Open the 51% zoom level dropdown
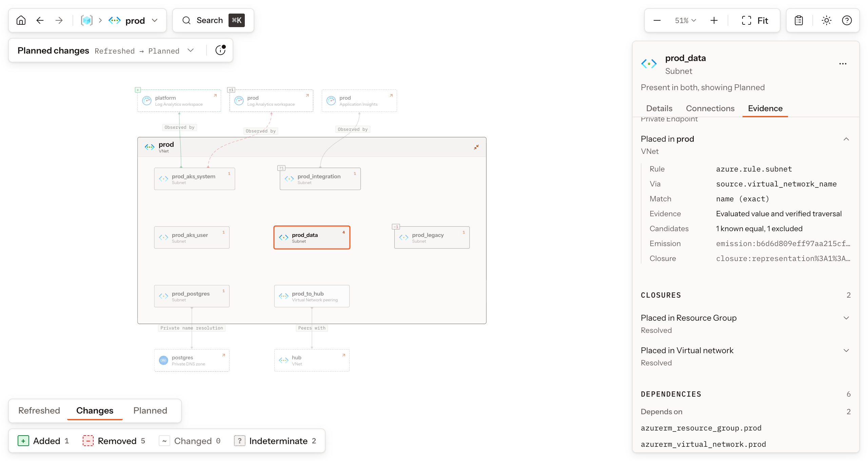 685,20
